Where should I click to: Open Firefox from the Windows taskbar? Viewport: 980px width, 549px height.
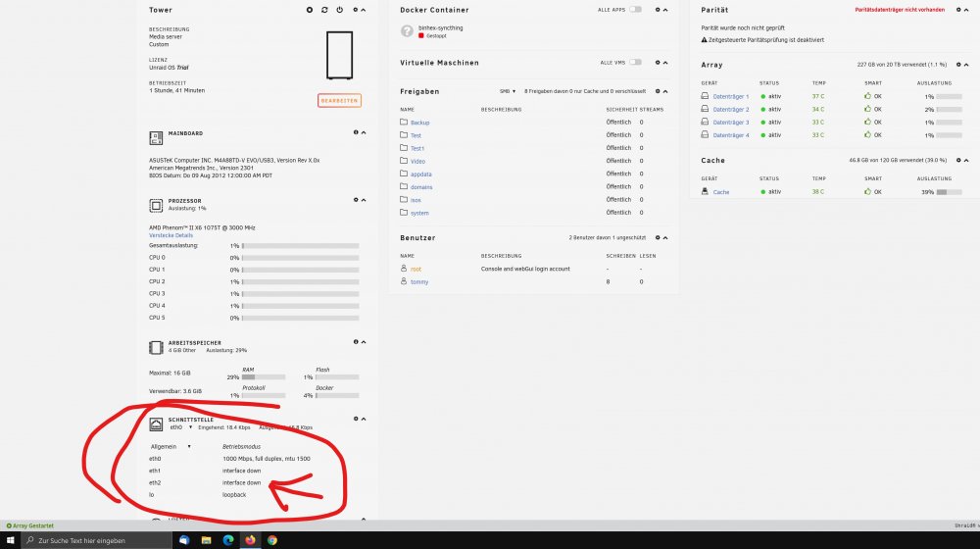point(250,540)
